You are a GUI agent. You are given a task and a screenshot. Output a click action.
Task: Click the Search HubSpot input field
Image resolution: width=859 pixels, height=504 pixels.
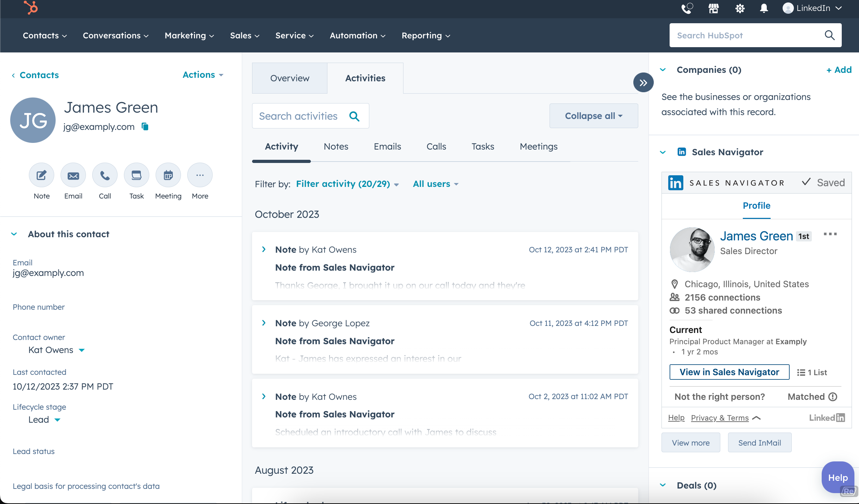coord(755,35)
